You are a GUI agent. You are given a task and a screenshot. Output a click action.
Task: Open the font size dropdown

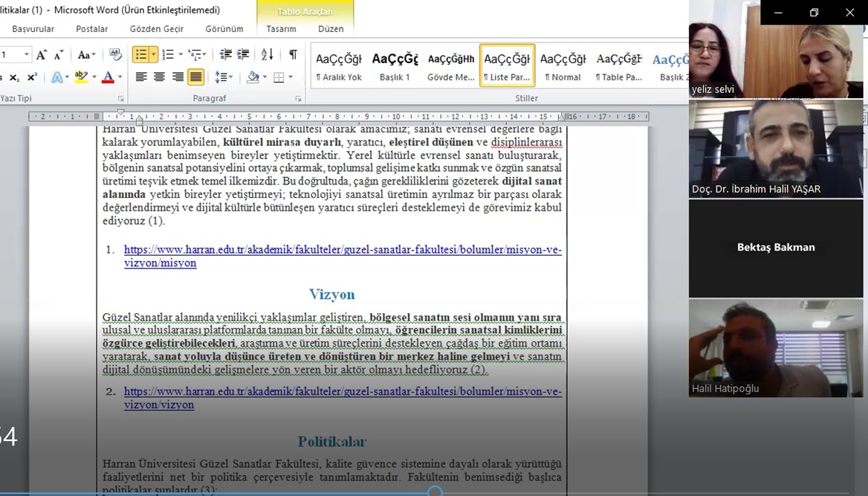(27, 55)
